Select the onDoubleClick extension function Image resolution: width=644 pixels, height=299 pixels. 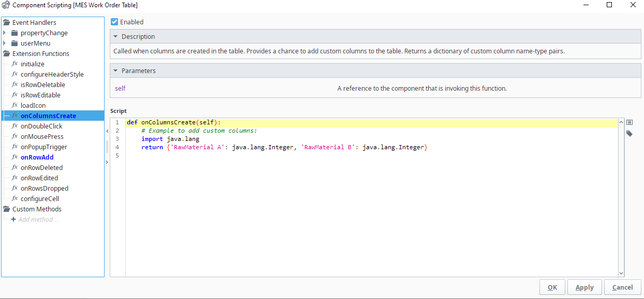(41, 126)
